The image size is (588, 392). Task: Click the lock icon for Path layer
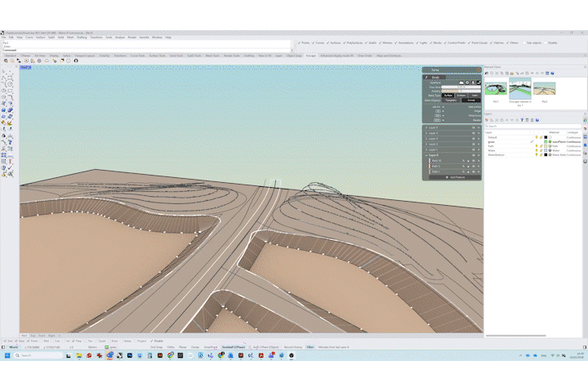(541, 146)
